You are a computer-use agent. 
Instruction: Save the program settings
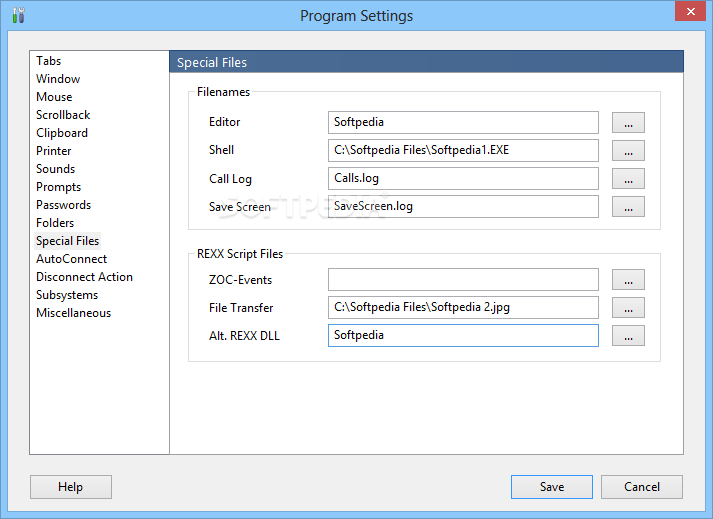point(552,487)
